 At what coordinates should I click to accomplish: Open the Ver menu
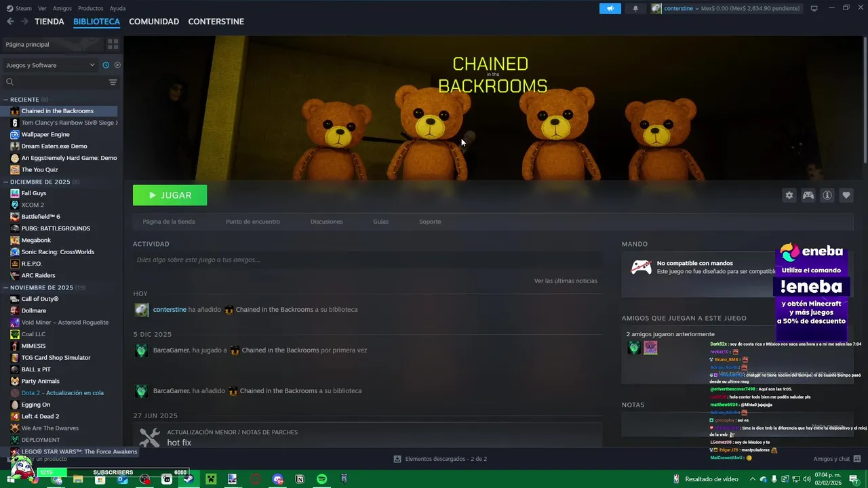tap(42, 8)
